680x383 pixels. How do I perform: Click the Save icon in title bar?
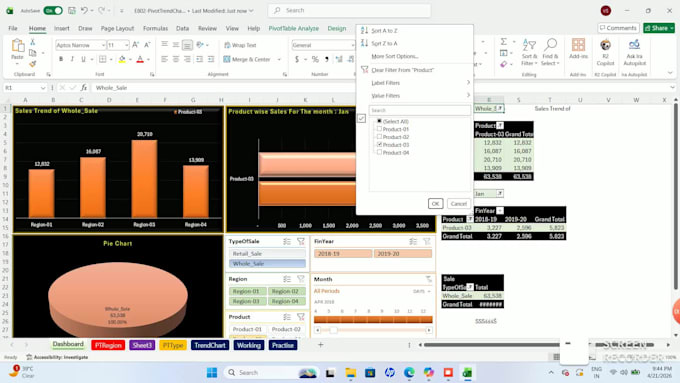[x=72, y=10]
